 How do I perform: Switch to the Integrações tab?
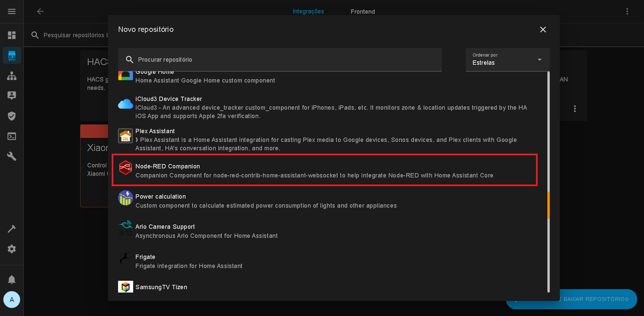click(x=308, y=11)
